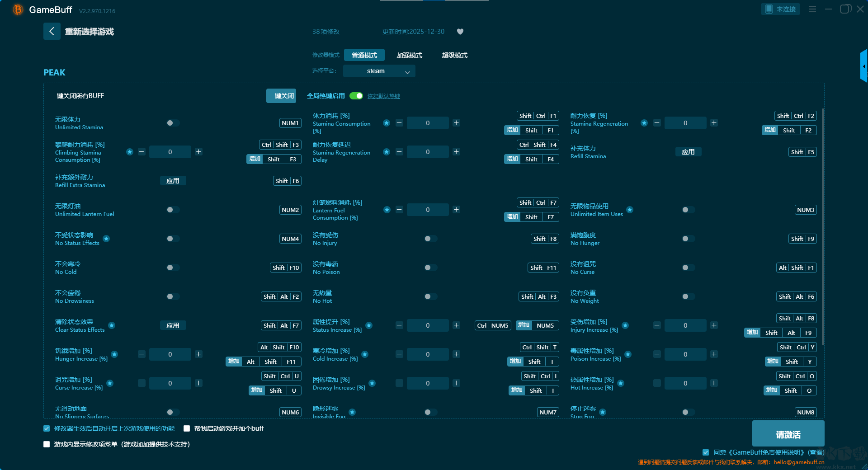Image resolution: width=868 pixels, height=470 pixels.
Task: Decrease Poison Increase value with minus
Action: [x=657, y=354]
